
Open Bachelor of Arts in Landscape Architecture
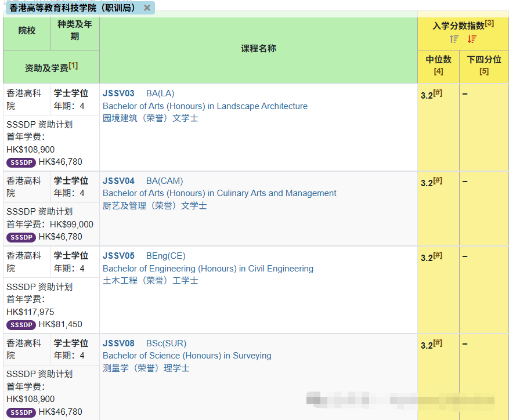[x=205, y=106]
